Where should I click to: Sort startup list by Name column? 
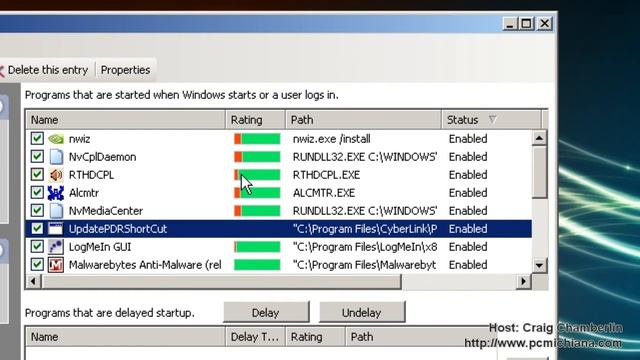pos(126,120)
